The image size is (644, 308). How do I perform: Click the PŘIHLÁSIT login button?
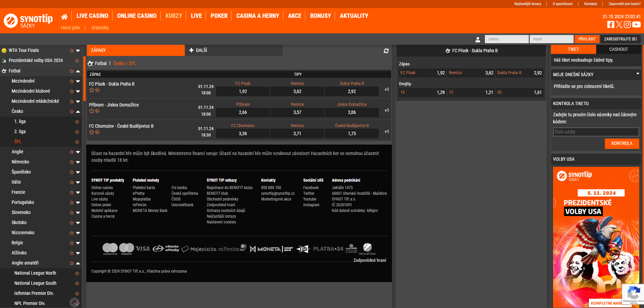tap(587, 39)
